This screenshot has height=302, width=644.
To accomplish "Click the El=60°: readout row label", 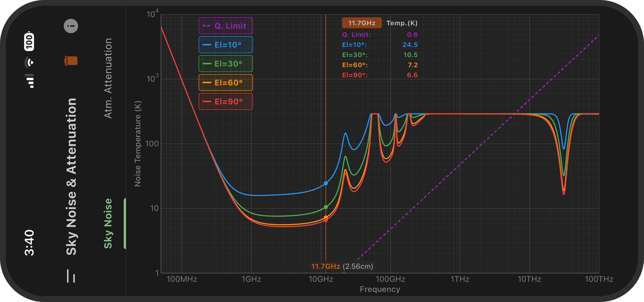I will pos(355,65).
